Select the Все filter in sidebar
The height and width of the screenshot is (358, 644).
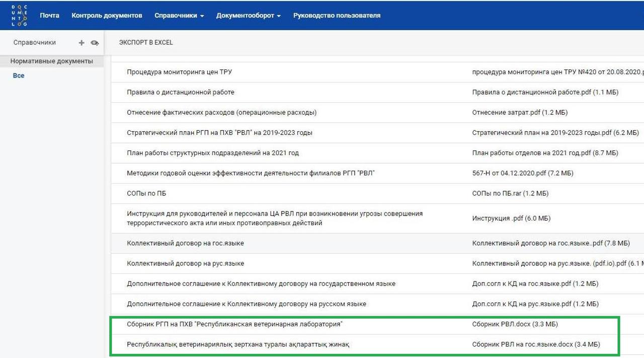tap(19, 76)
